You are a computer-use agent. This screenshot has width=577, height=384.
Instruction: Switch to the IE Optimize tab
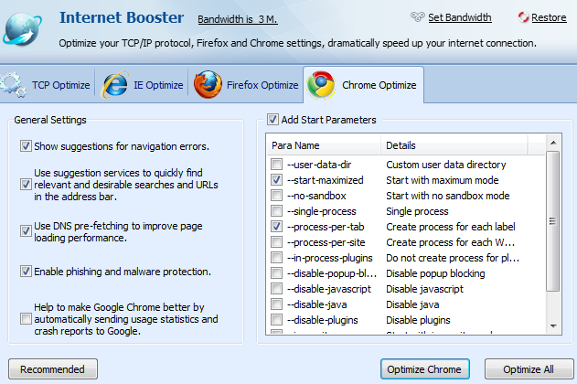point(142,85)
